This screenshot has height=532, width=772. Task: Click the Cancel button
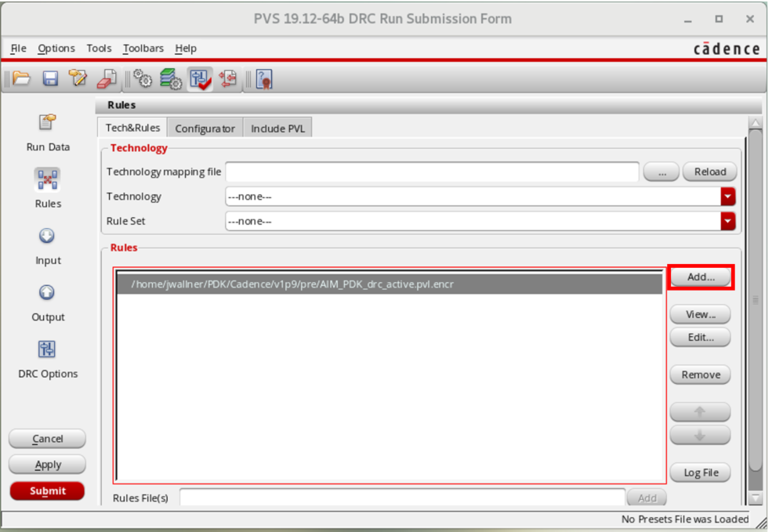[x=47, y=439]
